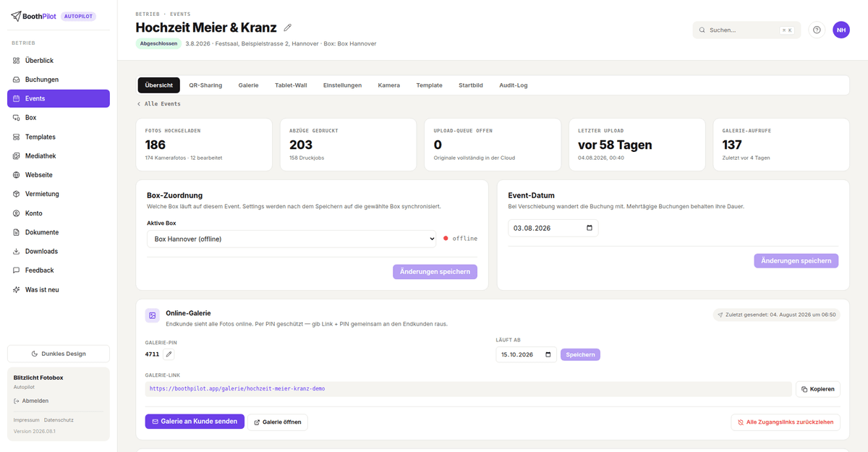Screen dimensions: 868x452
Task: Click Version 2026.08.1 text
Action: [x=34, y=432]
